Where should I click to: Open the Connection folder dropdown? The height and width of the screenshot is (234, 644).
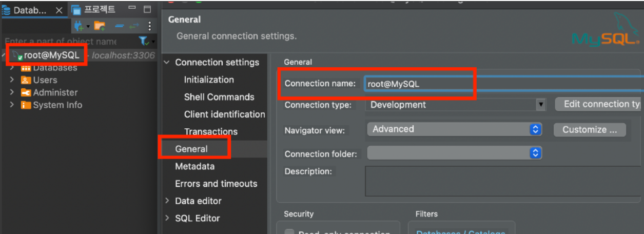click(x=455, y=153)
